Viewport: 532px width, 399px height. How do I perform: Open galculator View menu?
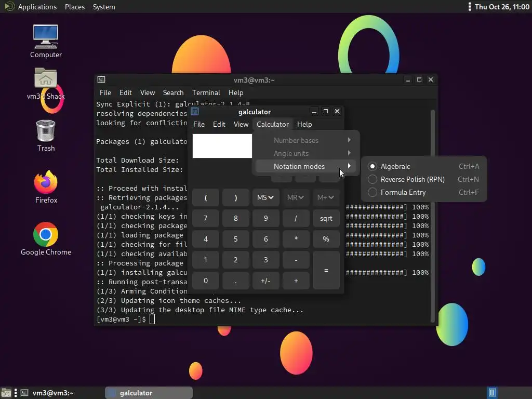(x=241, y=124)
